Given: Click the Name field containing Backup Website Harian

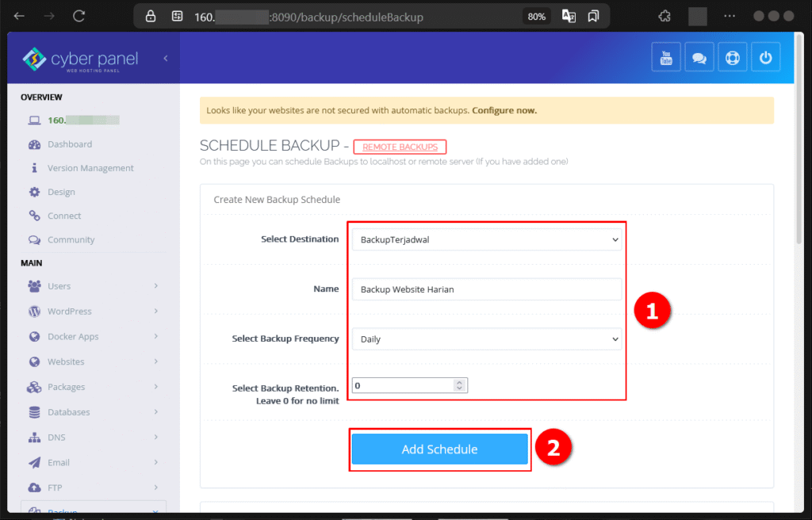Looking at the screenshot, I should coord(487,289).
